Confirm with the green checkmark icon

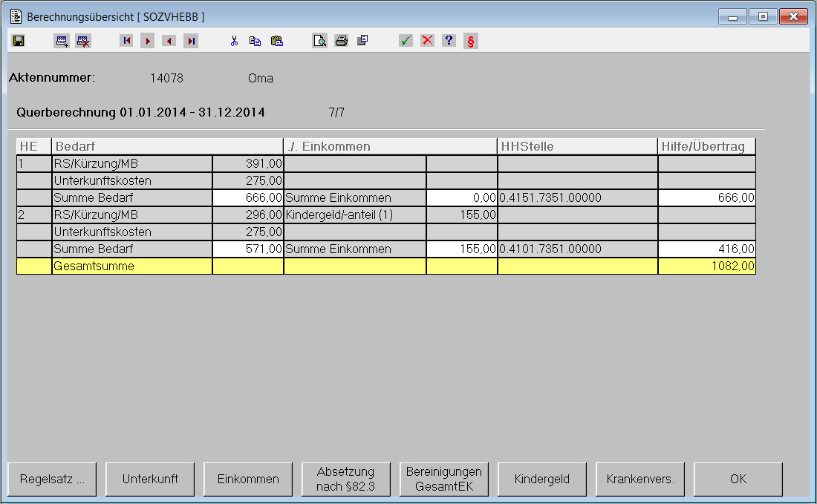point(406,41)
